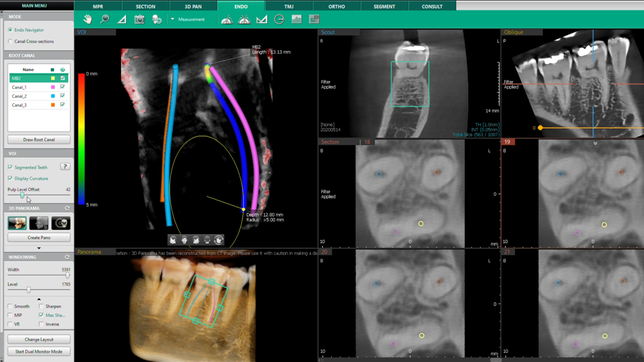Open VOI help question-mark button
The height and width of the screenshot is (362, 644).
coord(65,167)
